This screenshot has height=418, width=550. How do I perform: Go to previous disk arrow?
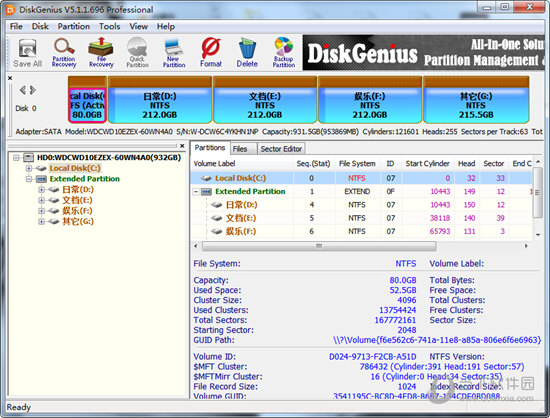[23, 90]
